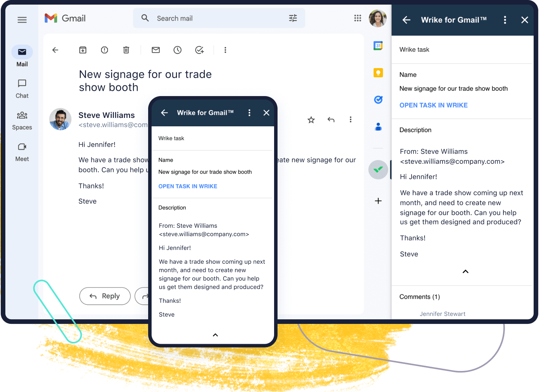The width and height of the screenshot is (539, 392).
Task: Open Google Tasks side panel icon
Action: click(x=378, y=100)
